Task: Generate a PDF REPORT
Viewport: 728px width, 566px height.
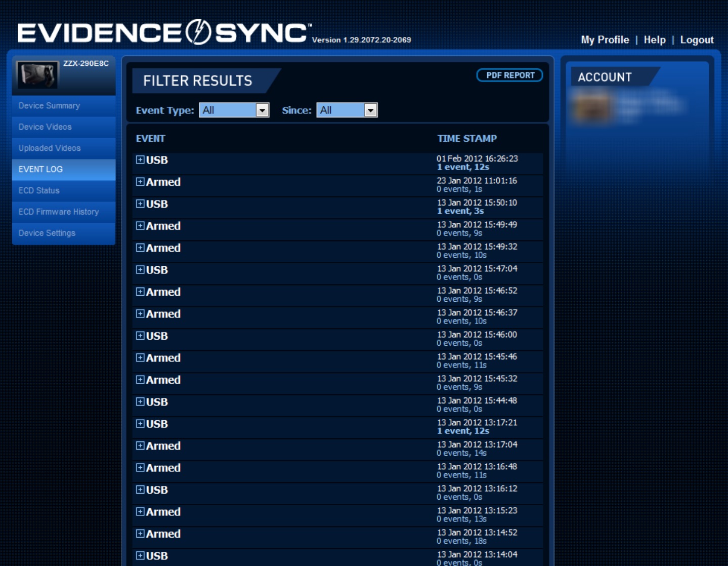Action: pyautogui.click(x=510, y=75)
